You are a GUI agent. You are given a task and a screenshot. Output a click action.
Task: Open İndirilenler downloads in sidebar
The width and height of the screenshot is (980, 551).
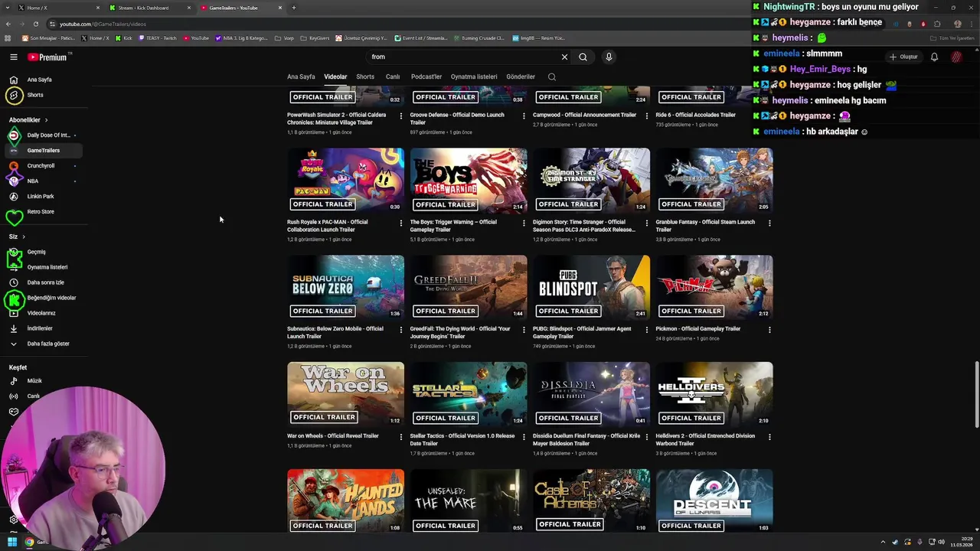pos(43,328)
